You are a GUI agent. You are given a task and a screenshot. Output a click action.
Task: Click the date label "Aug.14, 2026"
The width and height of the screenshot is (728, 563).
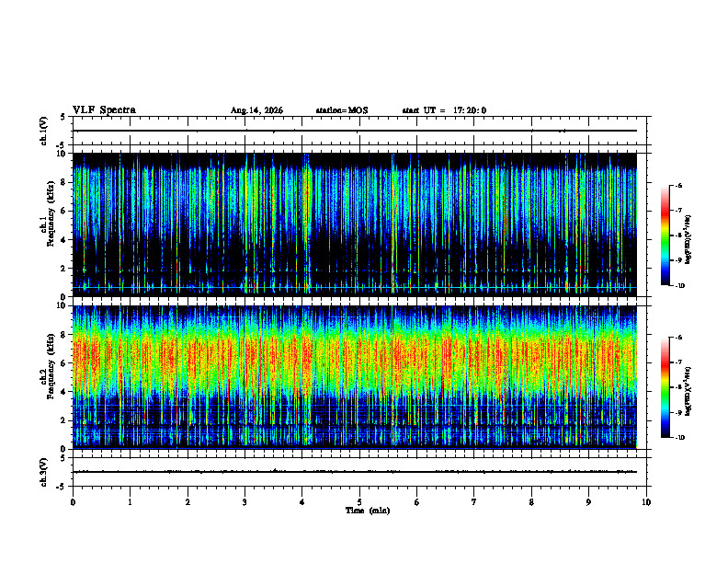coord(256,110)
